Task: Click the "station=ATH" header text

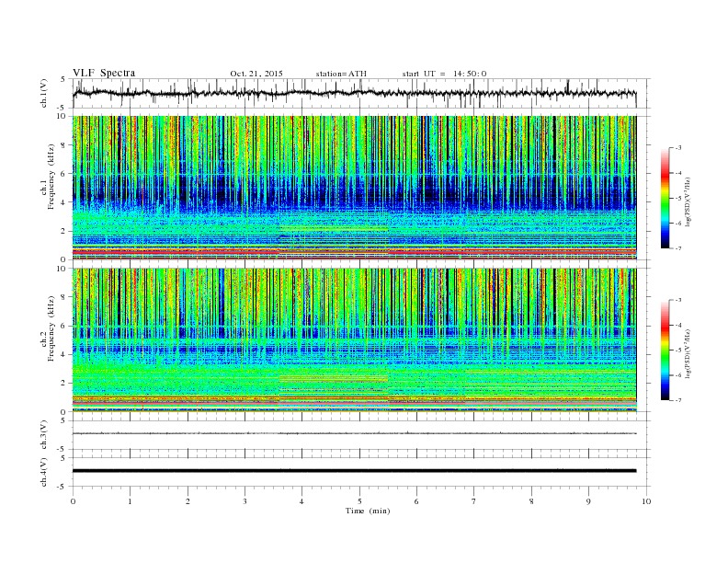Action: pyautogui.click(x=341, y=74)
